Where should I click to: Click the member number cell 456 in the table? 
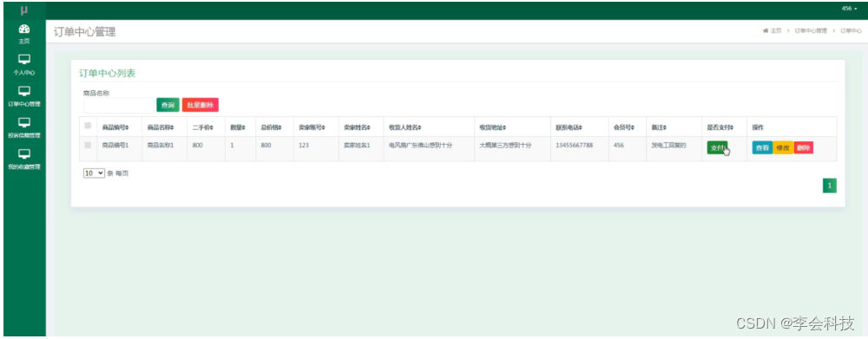coord(619,146)
